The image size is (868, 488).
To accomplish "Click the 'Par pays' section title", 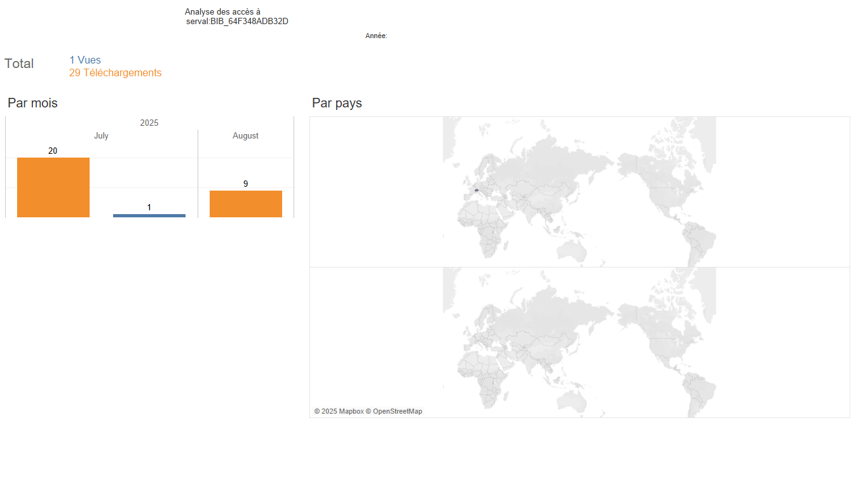I will tap(337, 103).
